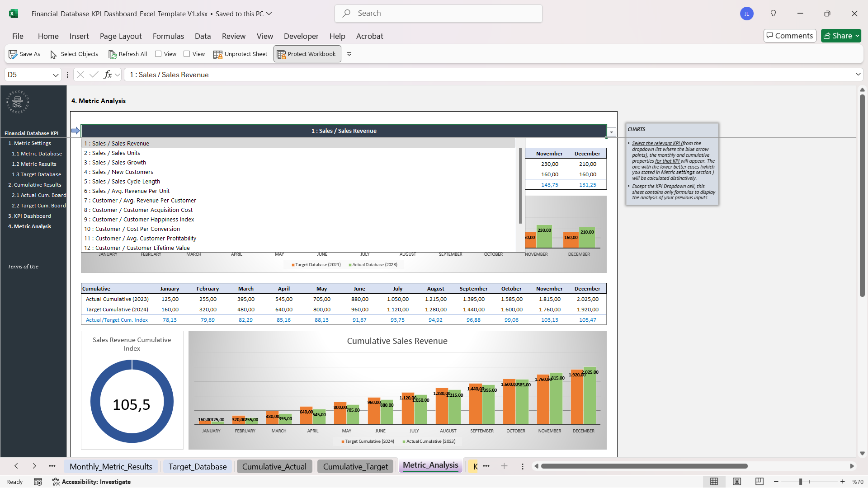Click in the Search field
This screenshot has width=868, height=488.
tap(439, 14)
